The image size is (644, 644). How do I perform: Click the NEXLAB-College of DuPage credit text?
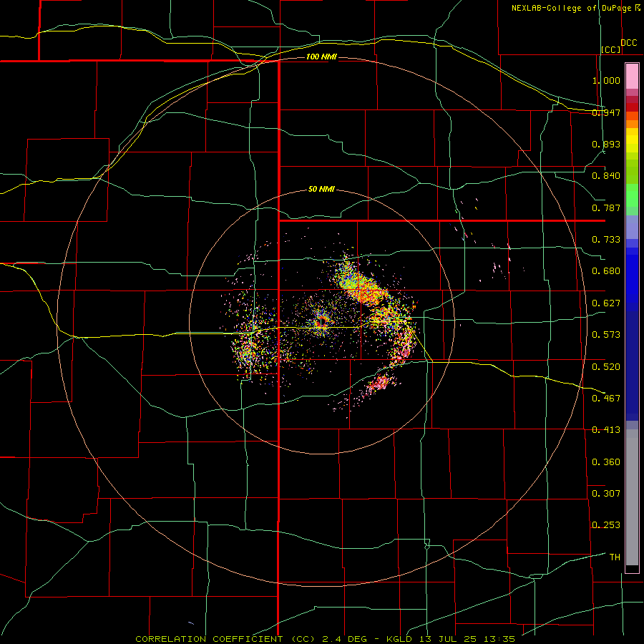click(571, 8)
